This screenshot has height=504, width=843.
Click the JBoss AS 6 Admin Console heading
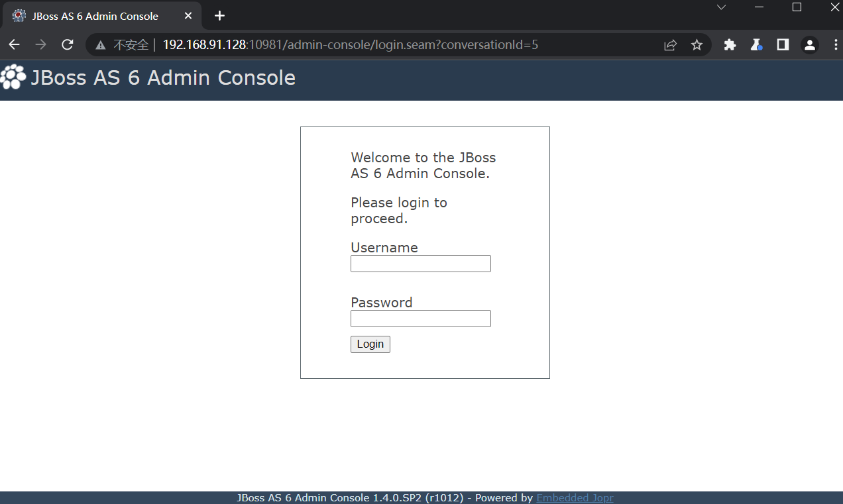[x=163, y=77]
